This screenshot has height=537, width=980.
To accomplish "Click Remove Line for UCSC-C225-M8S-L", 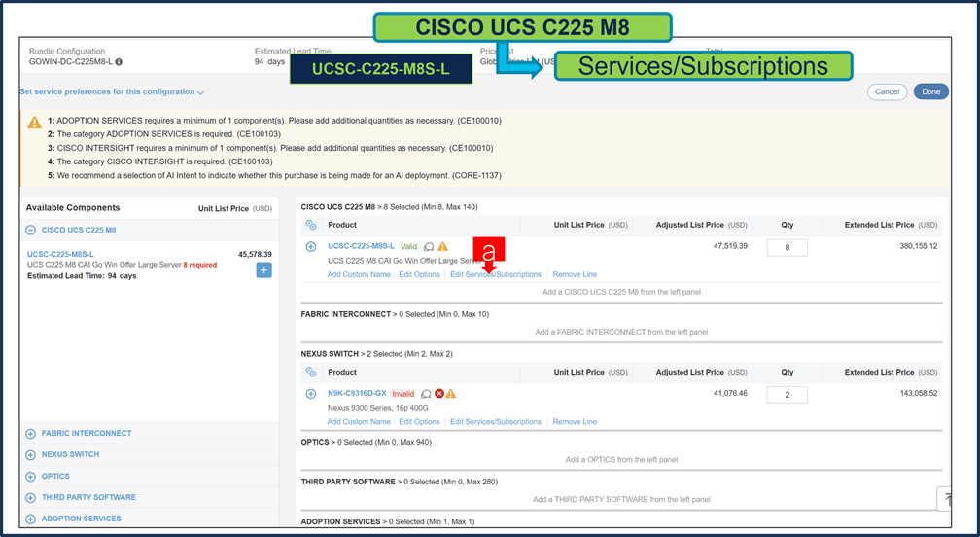I will pyautogui.click(x=575, y=274).
